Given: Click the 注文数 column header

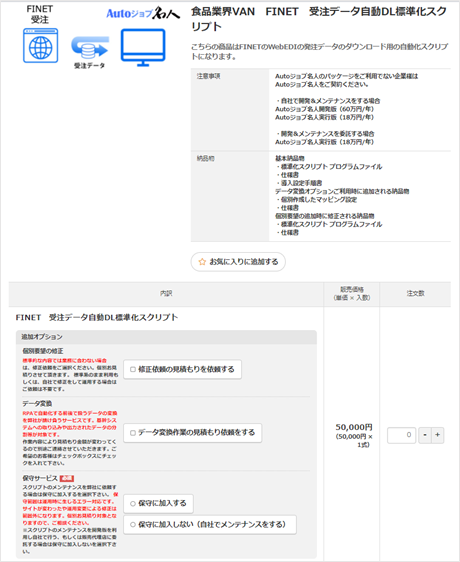Looking at the screenshot, I should coord(415,294).
